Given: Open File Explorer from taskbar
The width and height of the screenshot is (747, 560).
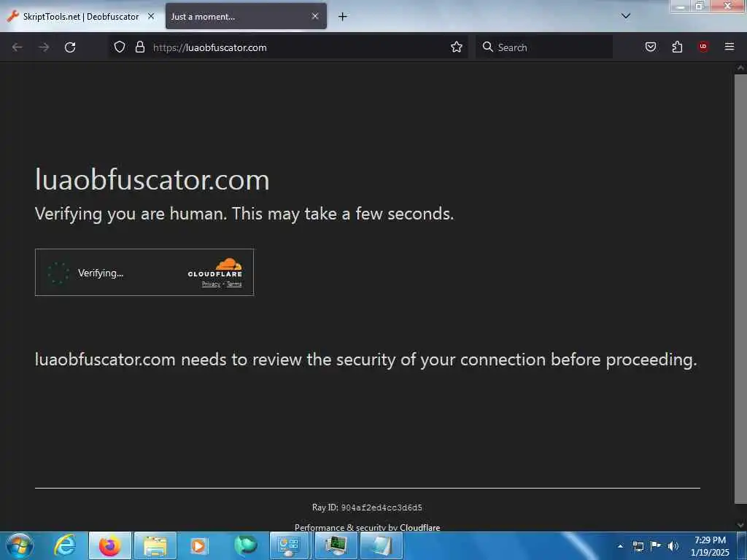Looking at the screenshot, I should (x=155, y=545).
